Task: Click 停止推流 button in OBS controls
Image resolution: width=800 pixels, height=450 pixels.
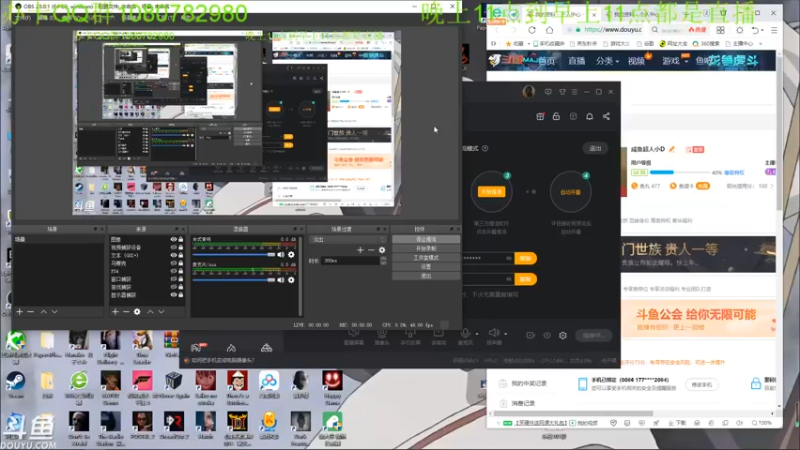Action: click(426, 239)
